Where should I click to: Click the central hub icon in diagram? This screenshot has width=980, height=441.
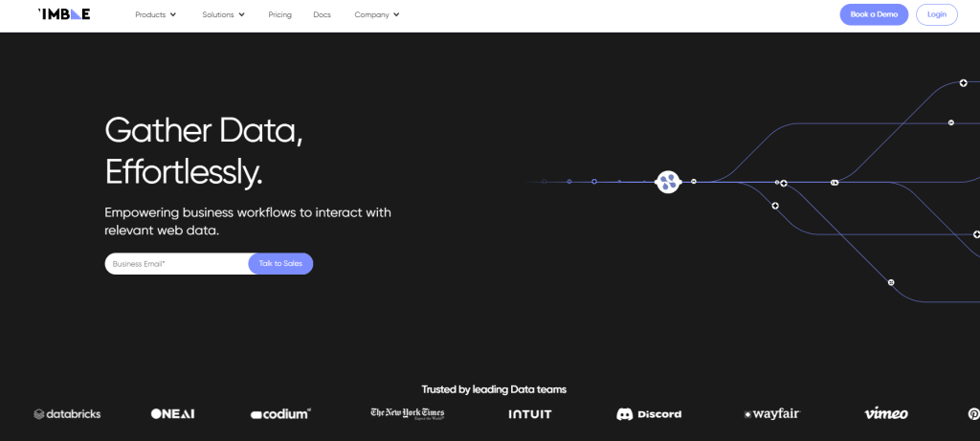(x=667, y=181)
